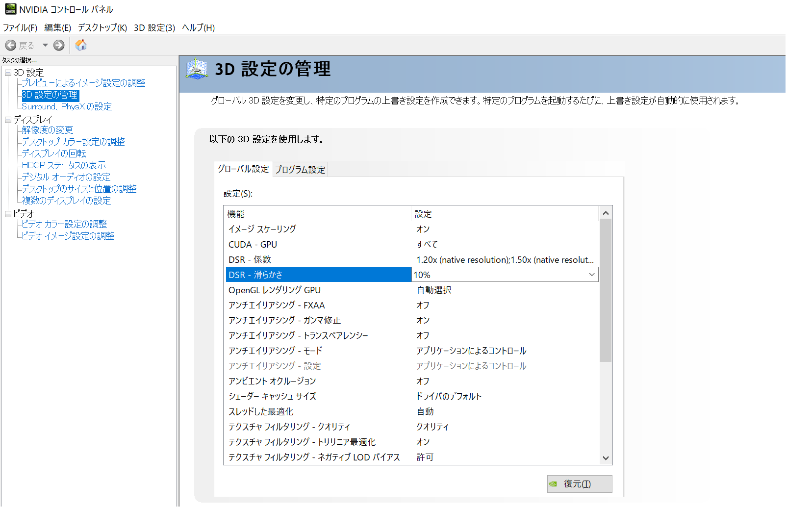Click the 機能 column header
The image size is (812, 508).
click(318, 214)
